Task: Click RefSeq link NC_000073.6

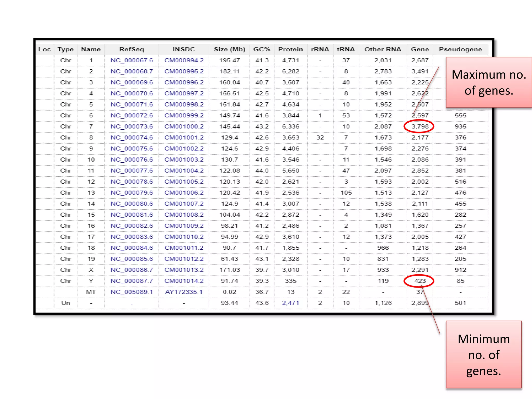Action: [x=132, y=127]
